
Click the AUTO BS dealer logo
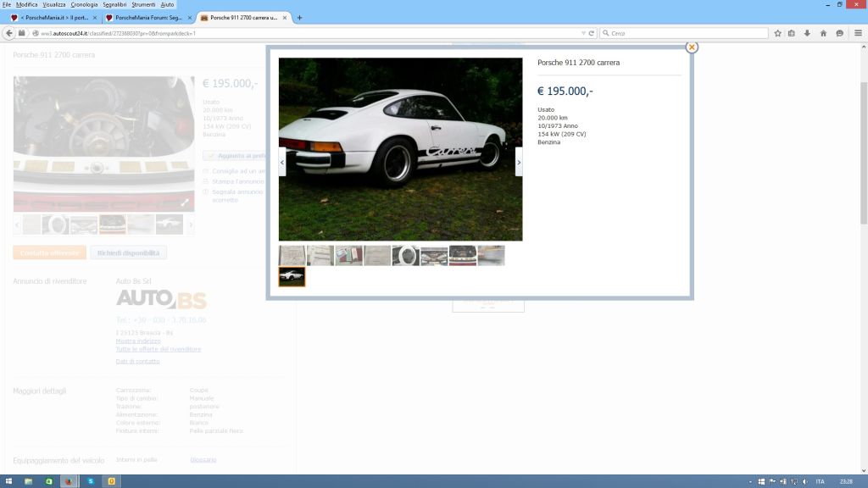161,299
